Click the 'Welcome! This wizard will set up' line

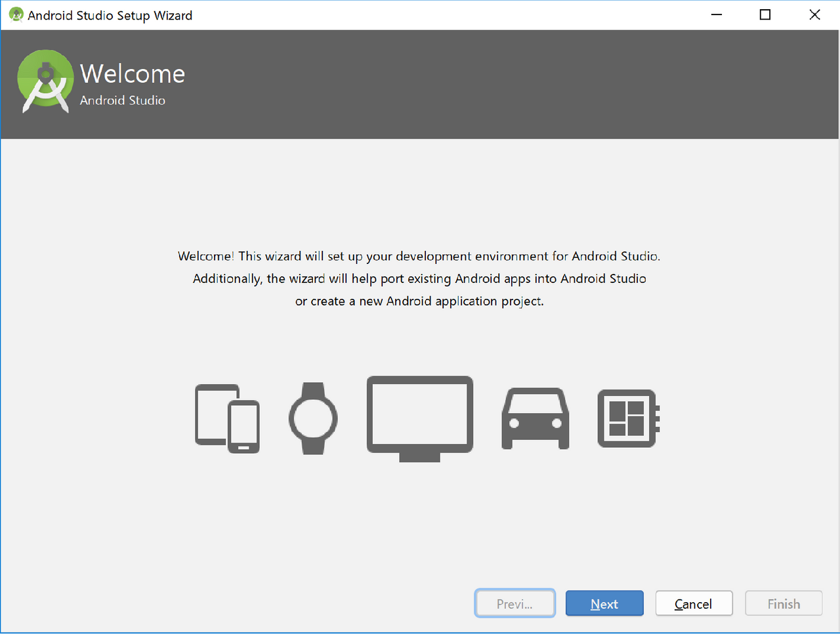click(x=419, y=256)
